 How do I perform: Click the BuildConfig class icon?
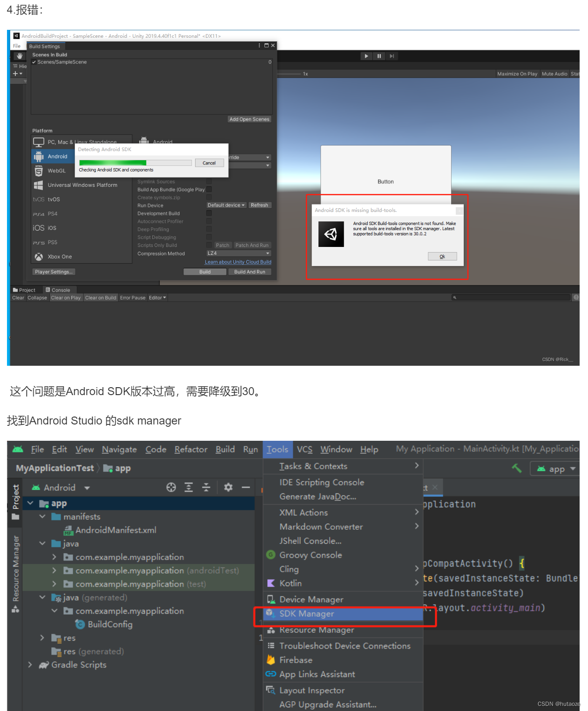pyautogui.click(x=80, y=624)
